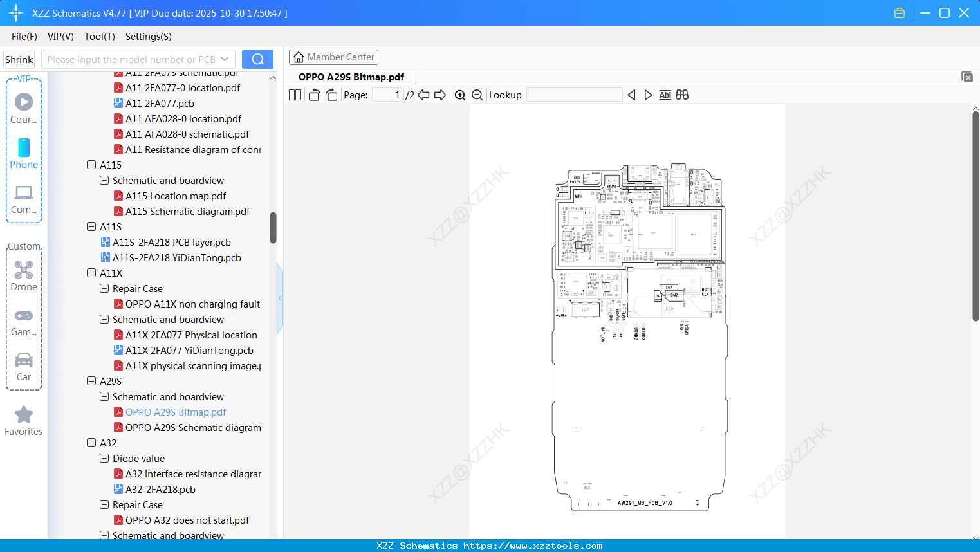Collapse the A29S tree node

[91, 381]
